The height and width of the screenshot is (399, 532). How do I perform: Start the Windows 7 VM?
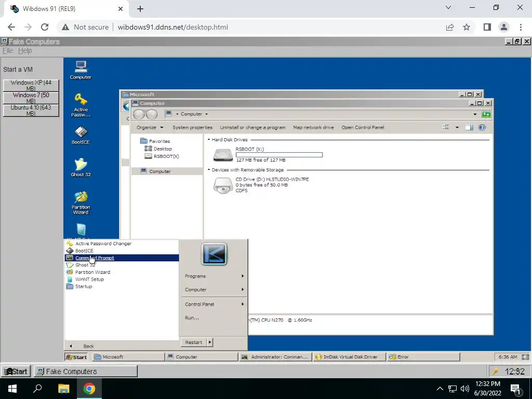(31, 98)
